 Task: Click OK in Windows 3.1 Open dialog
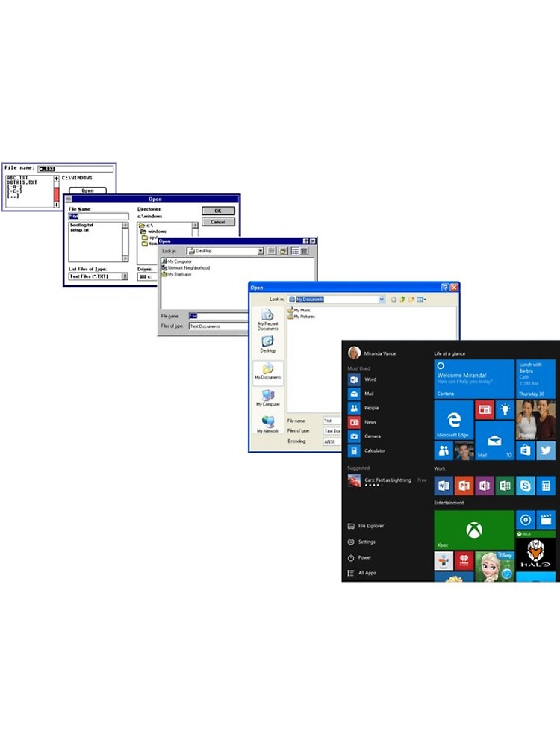(x=218, y=211)
